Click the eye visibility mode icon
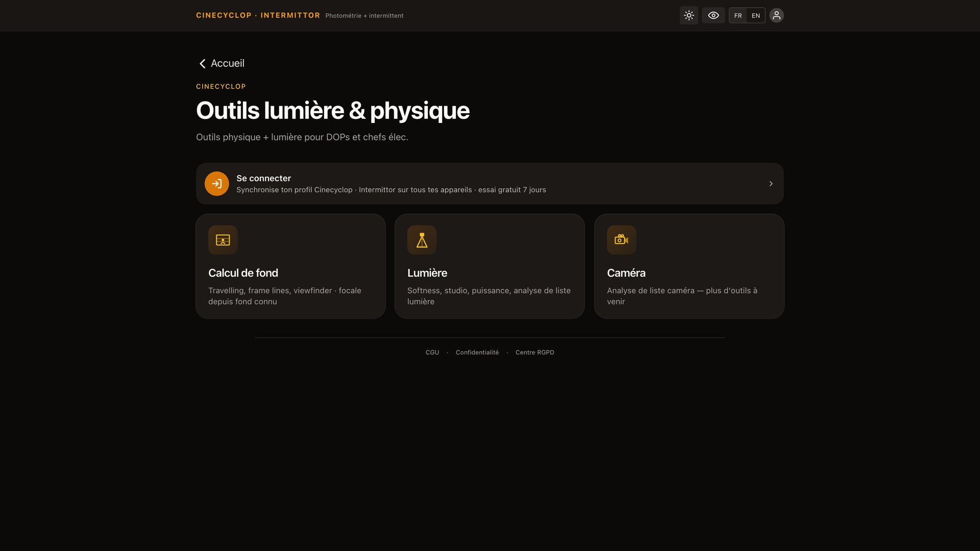980x551 pixels. click(x=713, y=15)
